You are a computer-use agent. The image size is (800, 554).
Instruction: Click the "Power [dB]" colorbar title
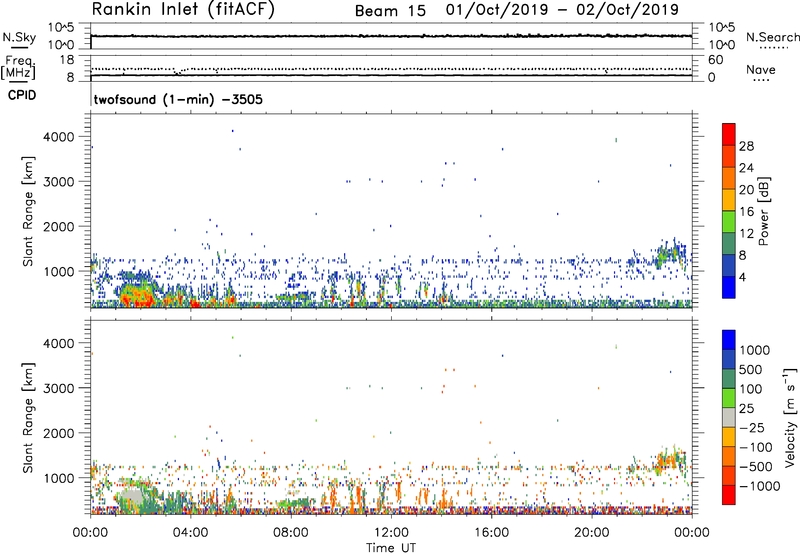(x=763, y=211)
